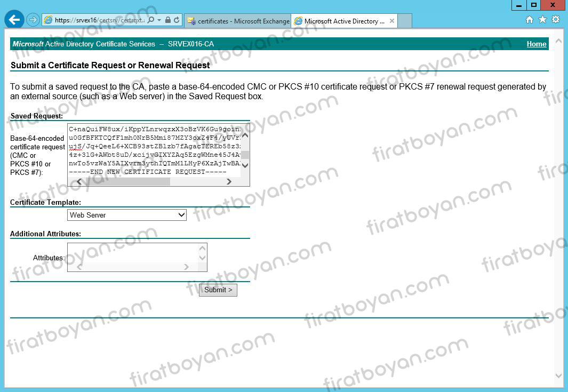The width and height of the screenshot is (568, 392).
Task: Click the SRVEX016-CA header text
Action: [x=190, y=44]
